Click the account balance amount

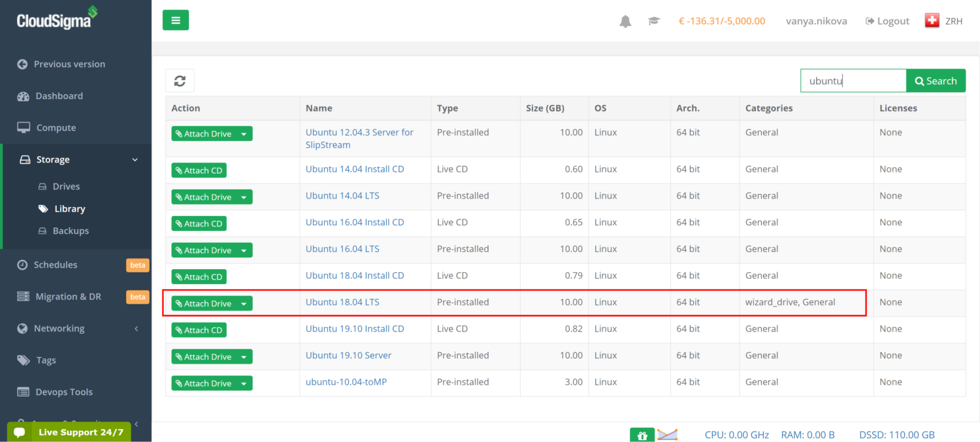(722, 20)
